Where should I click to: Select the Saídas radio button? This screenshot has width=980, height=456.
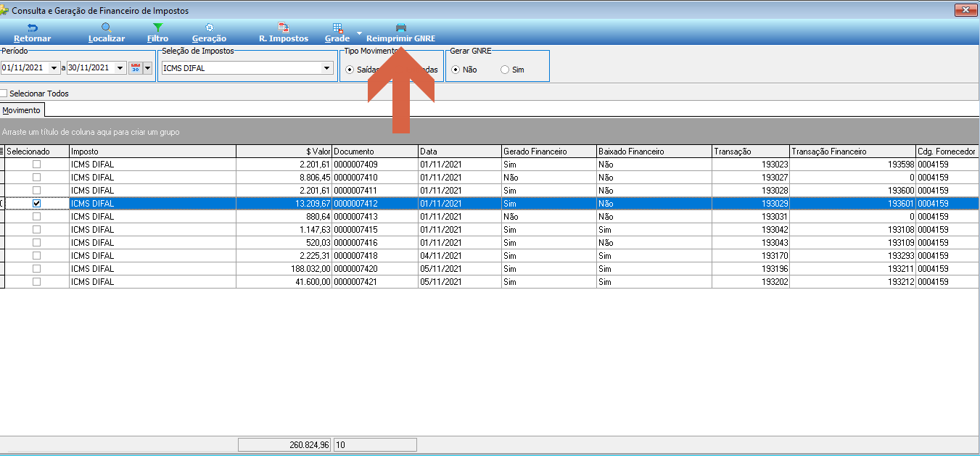(x=350, y=70)
